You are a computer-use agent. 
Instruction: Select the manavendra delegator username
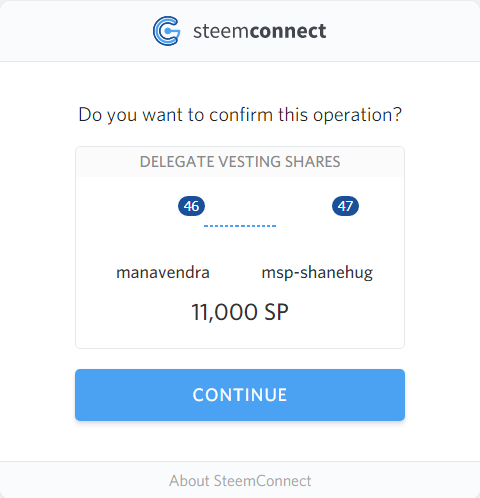(x=163, y=272)
